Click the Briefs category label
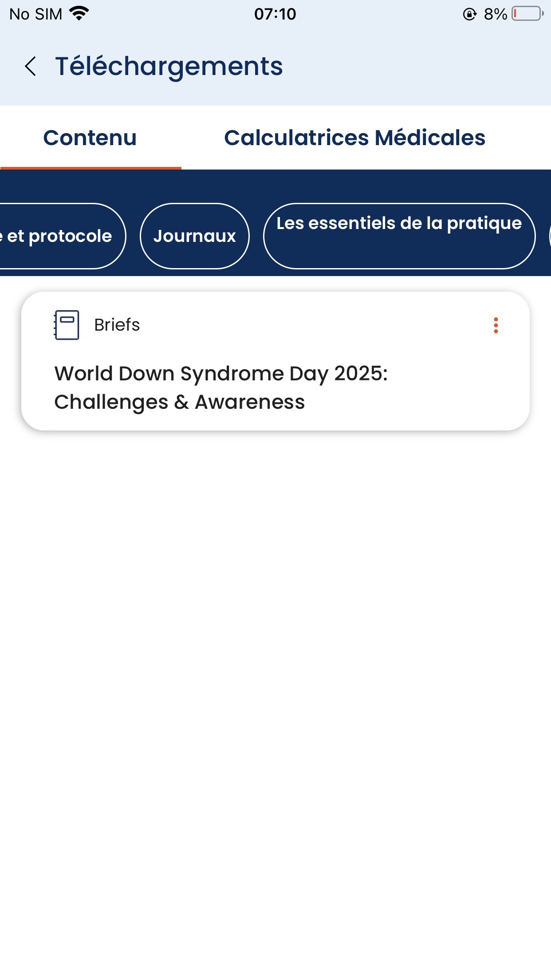551x980 pixels. 117,325
